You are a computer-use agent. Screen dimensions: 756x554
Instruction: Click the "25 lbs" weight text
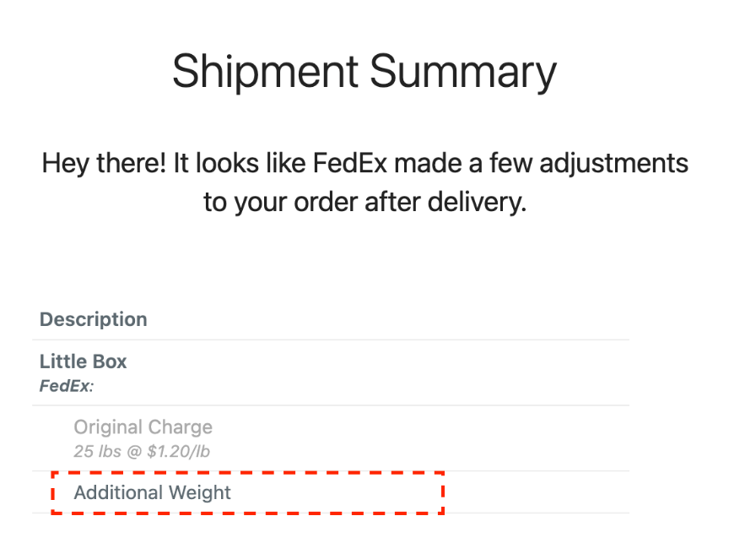point(97,452)
